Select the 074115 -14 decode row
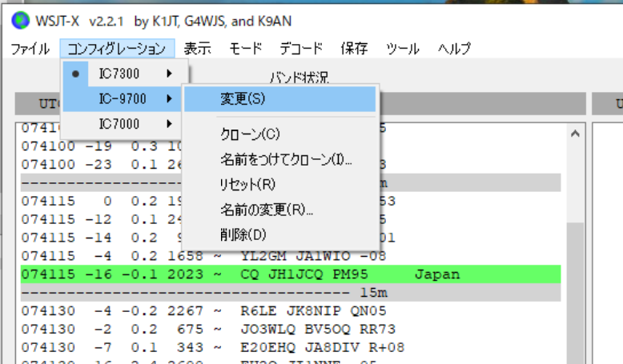The width and height of the screenshot is (623, 364). (x=291, y=238)
